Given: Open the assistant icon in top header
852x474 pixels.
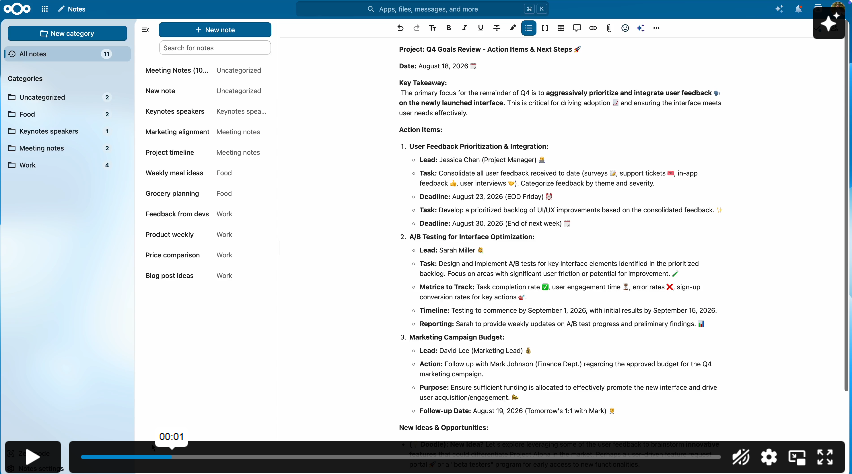Looking at the screenshot, I should pyautogui.click(x=779, y=9).
